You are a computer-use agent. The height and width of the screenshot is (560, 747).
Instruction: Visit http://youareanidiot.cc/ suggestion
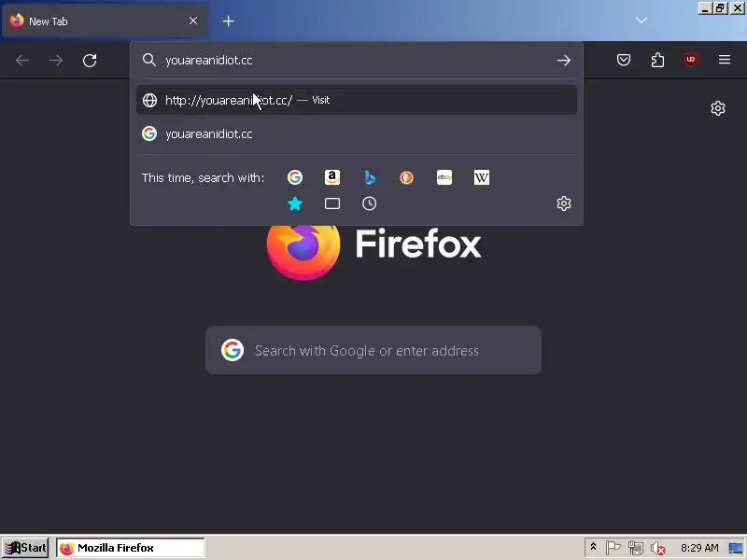[x=357, y=100]
